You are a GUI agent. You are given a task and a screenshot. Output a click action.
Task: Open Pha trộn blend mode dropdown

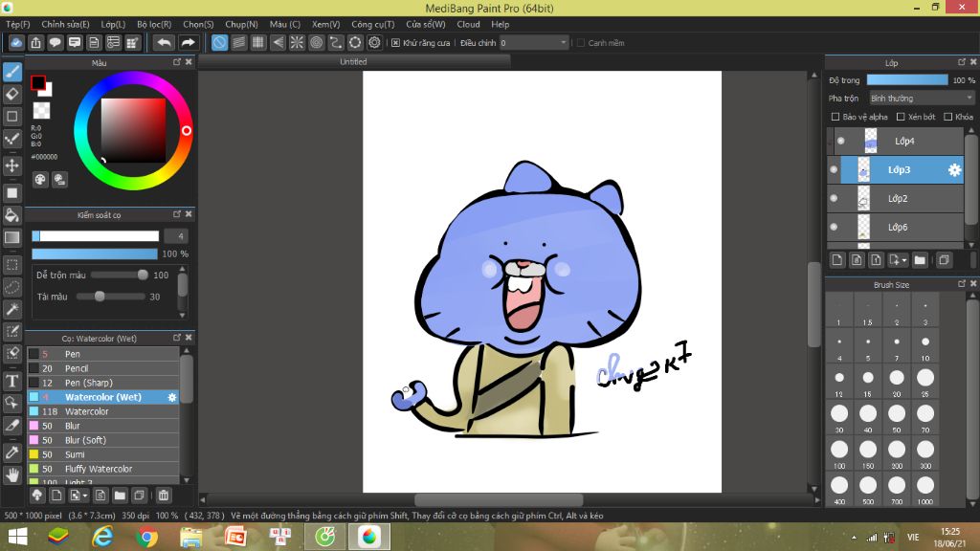[x=922, y=99]
